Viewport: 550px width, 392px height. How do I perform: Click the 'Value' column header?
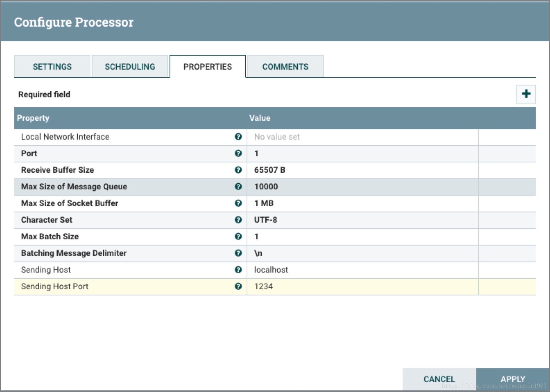(260, 118)
